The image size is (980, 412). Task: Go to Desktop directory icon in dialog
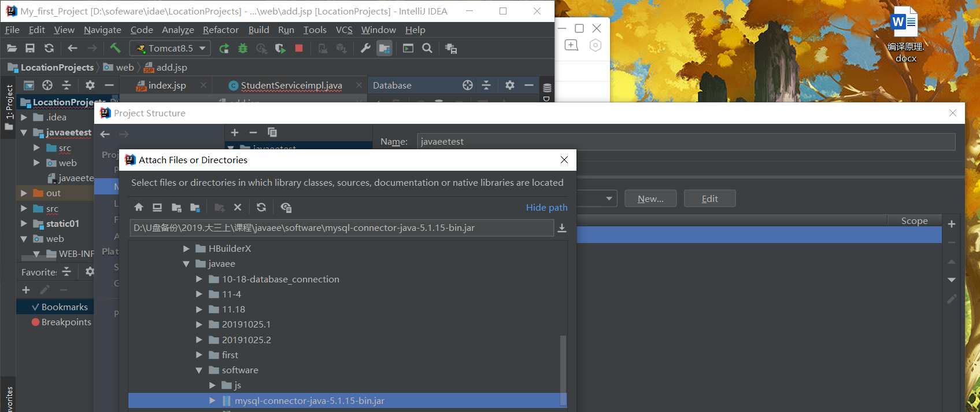pos(157,207)
